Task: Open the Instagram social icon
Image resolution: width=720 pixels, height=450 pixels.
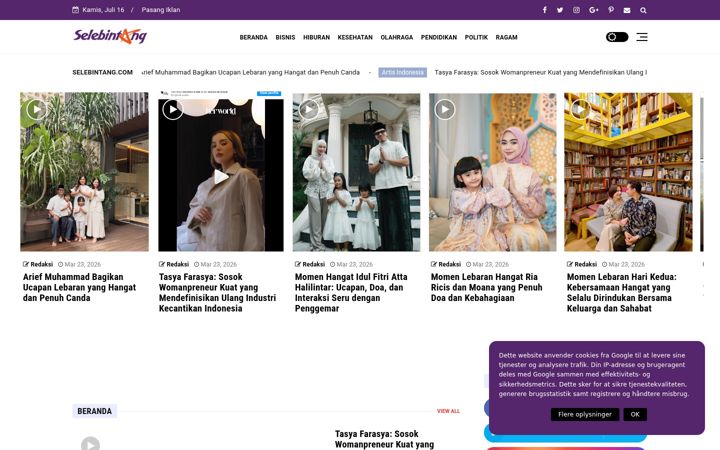Action: 576,10
